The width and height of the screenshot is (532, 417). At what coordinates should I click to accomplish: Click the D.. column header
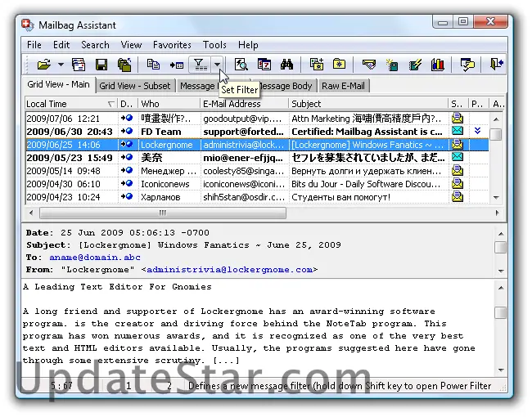127,104
